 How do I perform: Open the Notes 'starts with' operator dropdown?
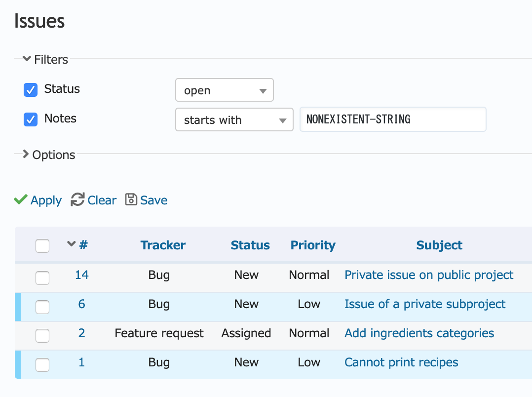[234, 120]
